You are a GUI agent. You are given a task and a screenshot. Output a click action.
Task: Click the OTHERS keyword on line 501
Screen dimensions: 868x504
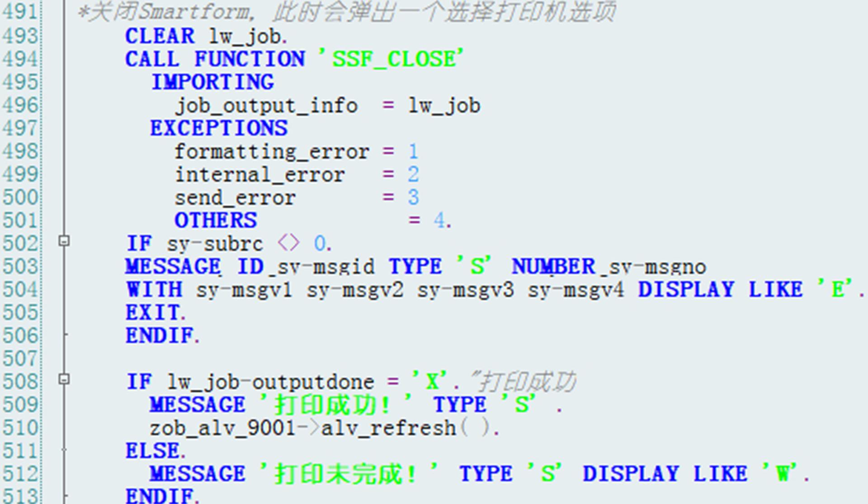pyautogui.click(x=216, y=221)
